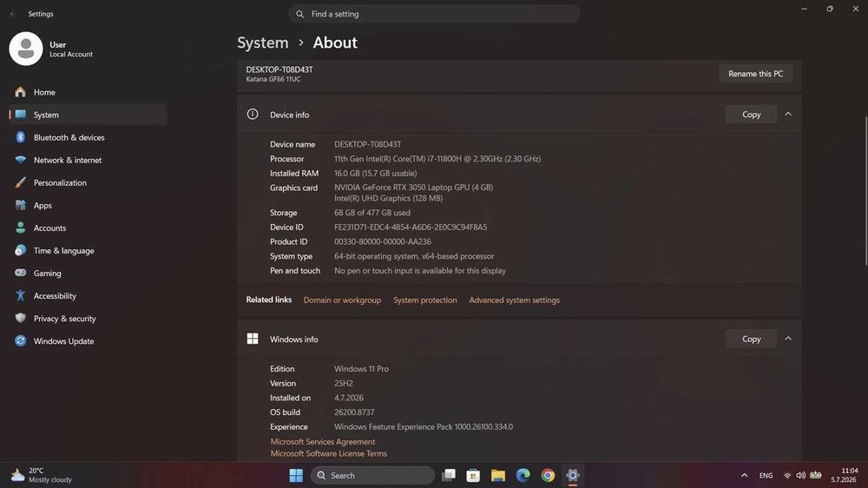Open System protection link
This screenshot has height=488, width=868.
click(425, 300)
